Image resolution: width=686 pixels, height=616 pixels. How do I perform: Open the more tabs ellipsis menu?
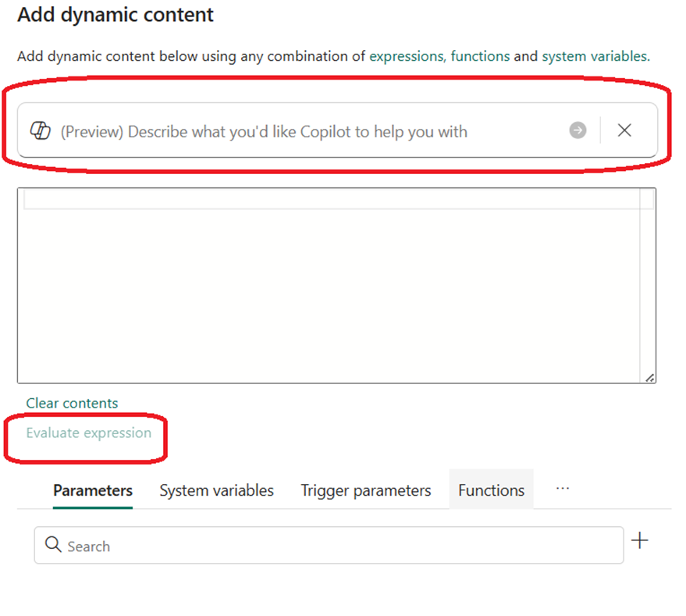(563, 489)
